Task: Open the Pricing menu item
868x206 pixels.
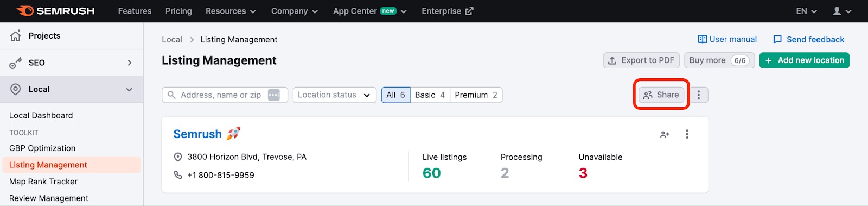Action: 178,11
